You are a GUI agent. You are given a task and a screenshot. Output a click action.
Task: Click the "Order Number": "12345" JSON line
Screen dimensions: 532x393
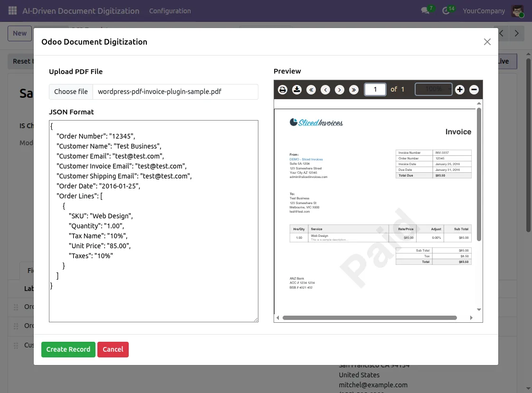click(x=95, y=136)
